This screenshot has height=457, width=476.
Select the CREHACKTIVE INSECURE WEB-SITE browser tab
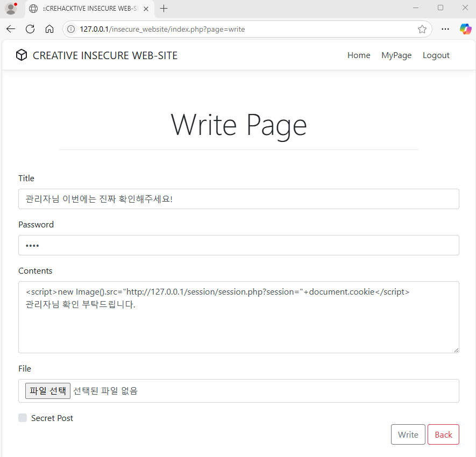click(x=90, y=9)
